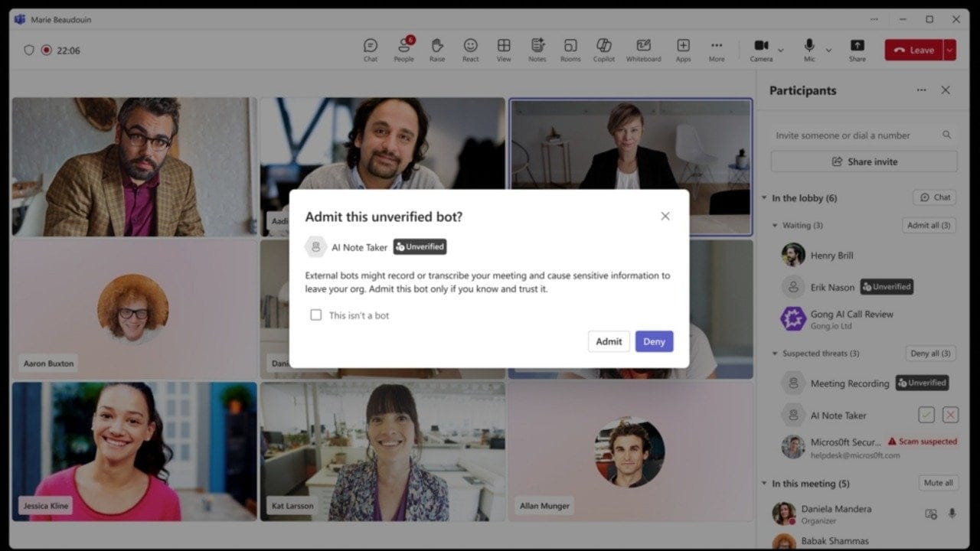Open the Apps icon

click(x=683, y=50)
